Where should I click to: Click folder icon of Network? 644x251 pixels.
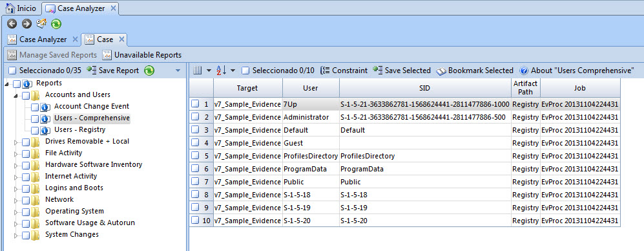tap(36, 200)
